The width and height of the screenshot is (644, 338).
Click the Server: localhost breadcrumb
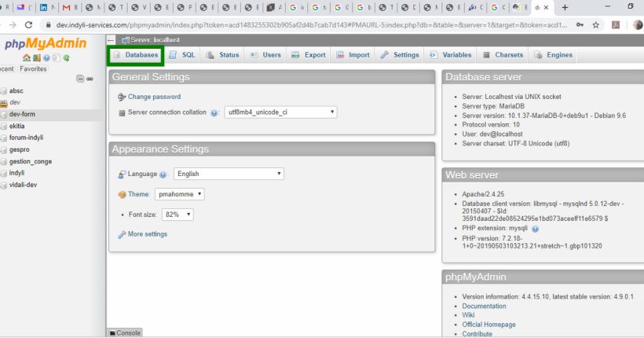coord(155,40)
